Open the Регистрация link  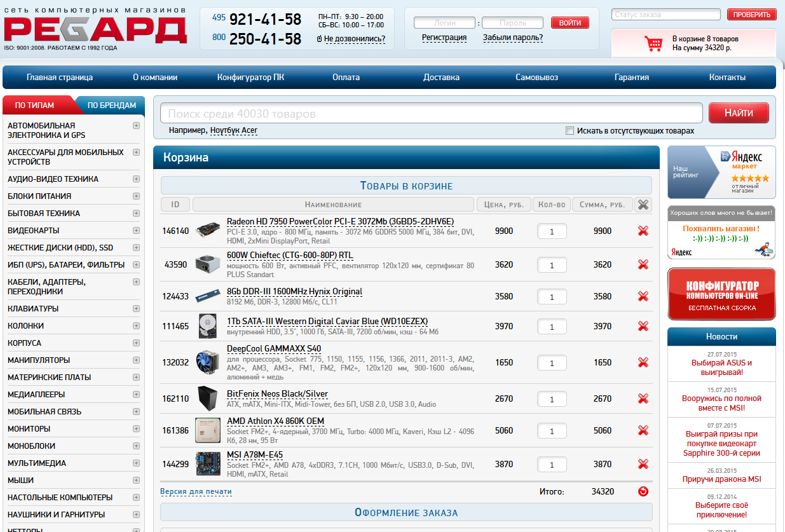(444, 38)
